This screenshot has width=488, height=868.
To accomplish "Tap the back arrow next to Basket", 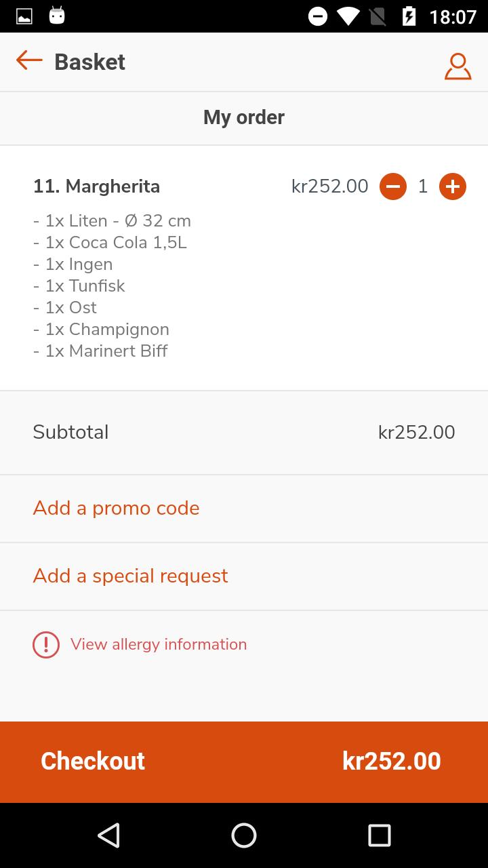I will 29,60.
